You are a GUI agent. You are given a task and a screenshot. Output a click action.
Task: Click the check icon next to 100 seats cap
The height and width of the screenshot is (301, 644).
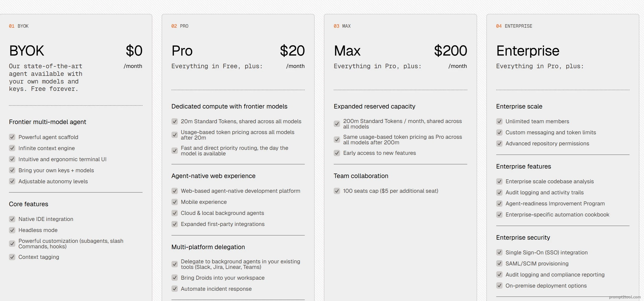click(x=337, y=191)
